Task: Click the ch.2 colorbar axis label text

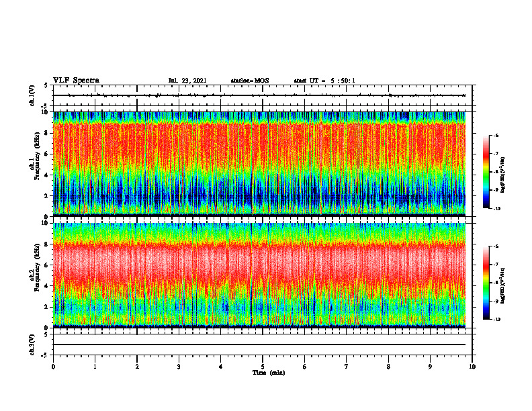Action: [x=503, y=286]
